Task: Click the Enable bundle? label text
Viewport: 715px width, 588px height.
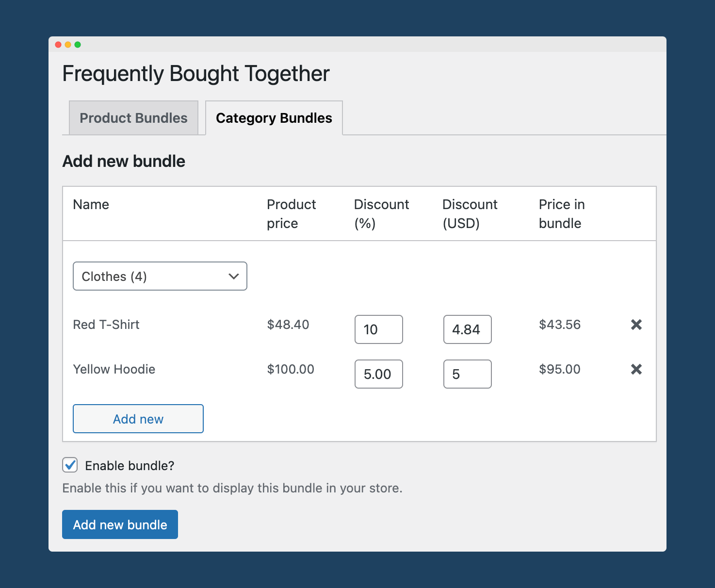Action: [x=130, y=466]
